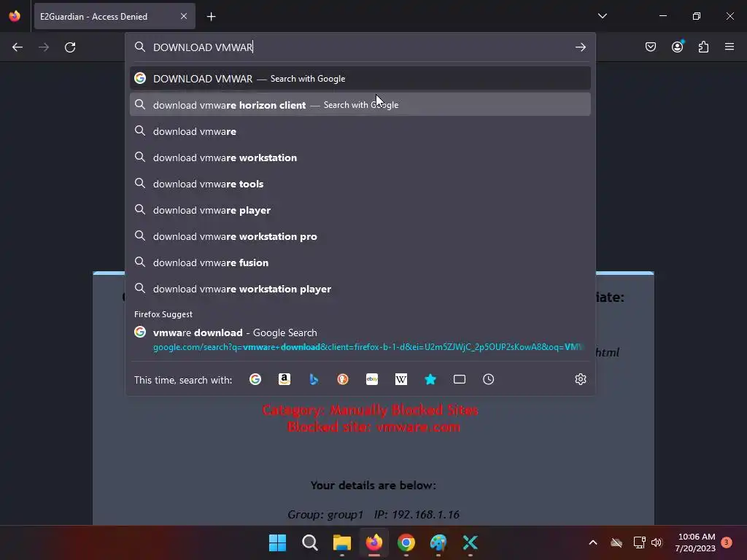747x560 pixels.
Task: Open Save to Pocket icon
Action: pos(651,47)
